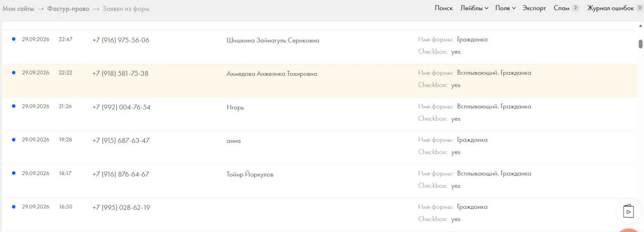Viewport: 644px width, 232px height.
Task: Expand the Лейблы dropdown
Action: (474, 8)
